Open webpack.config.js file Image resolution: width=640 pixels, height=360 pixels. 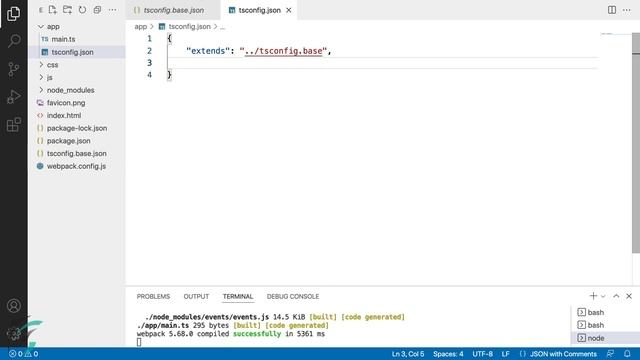pos(77,166)
